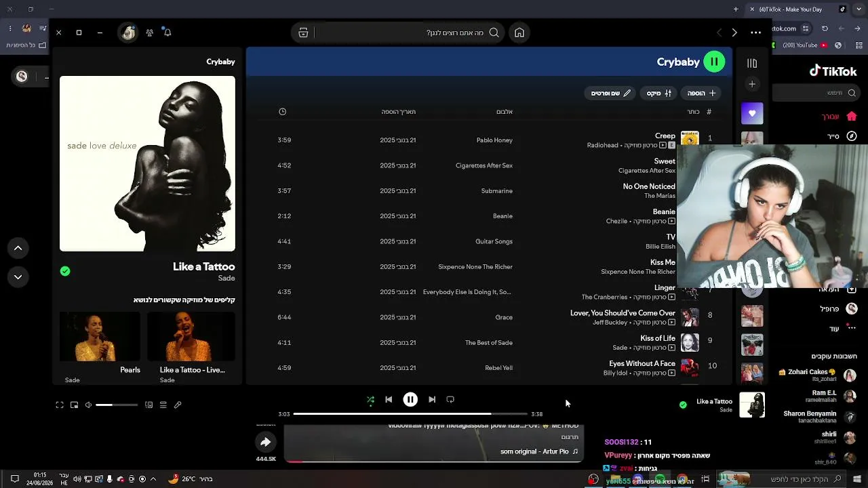
Task: Open the mini player
Action: (75, 405)
